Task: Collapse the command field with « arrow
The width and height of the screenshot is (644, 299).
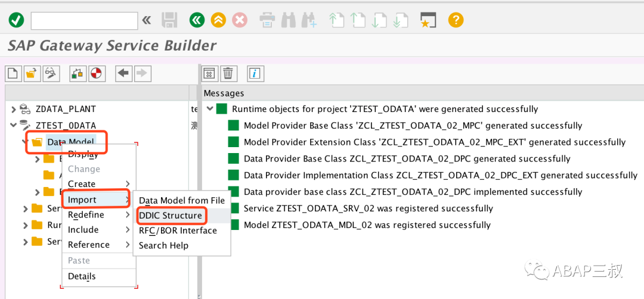Action: (146, 20)
